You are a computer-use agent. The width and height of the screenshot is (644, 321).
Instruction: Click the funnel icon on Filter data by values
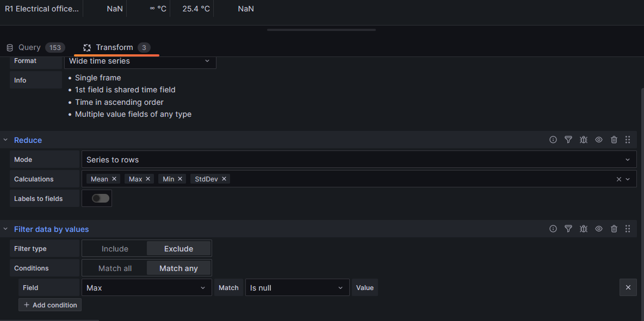[x=568, y=229]
